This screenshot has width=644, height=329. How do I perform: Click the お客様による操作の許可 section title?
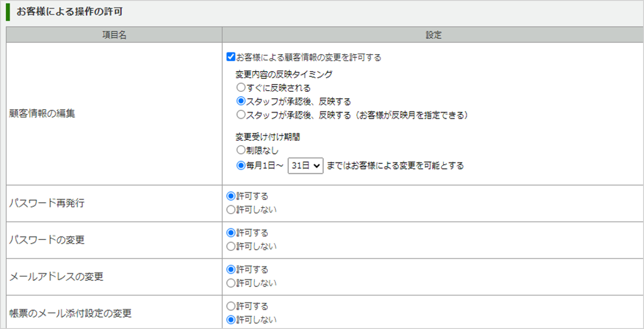pyautogui.click(x=69, y=11)
